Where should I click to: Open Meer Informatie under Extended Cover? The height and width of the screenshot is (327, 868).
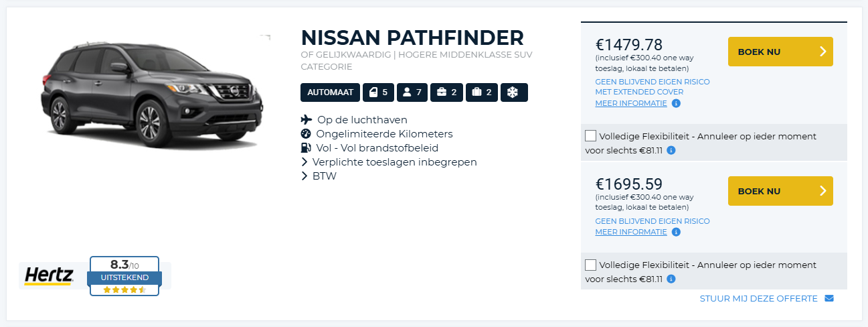tap(631, 103)
